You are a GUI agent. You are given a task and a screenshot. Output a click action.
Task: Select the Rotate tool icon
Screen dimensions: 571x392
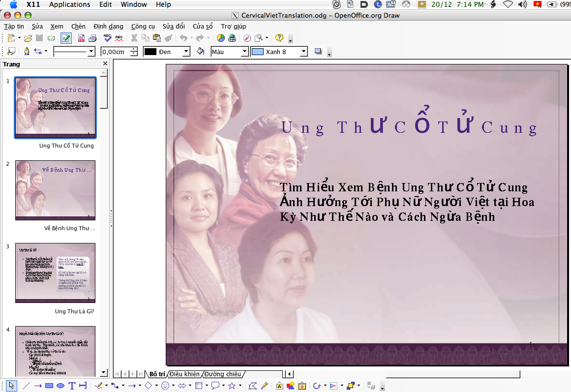pos(317,386)
